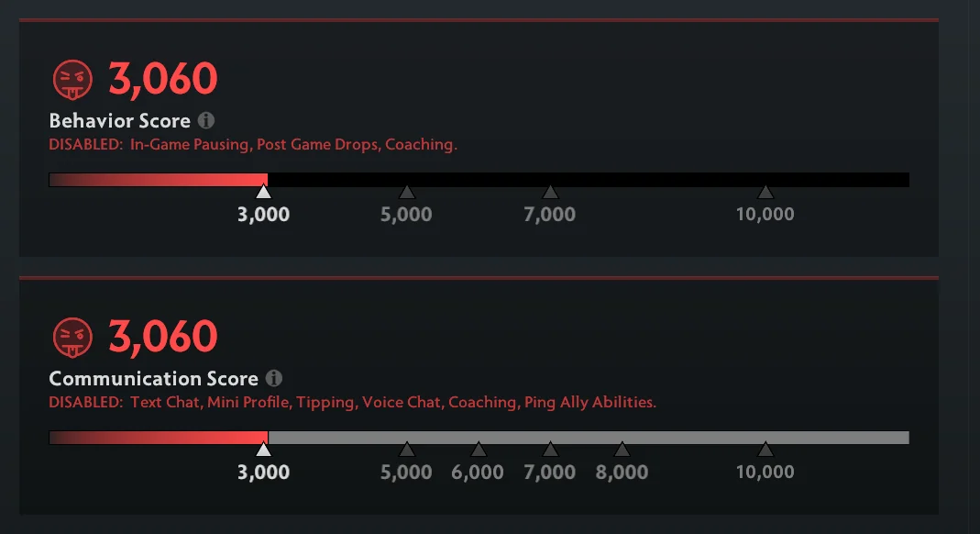Viewport: 980px width, 534px height.
Task: Click the angry emoji beside Behavior Score value
Action: 72,79
